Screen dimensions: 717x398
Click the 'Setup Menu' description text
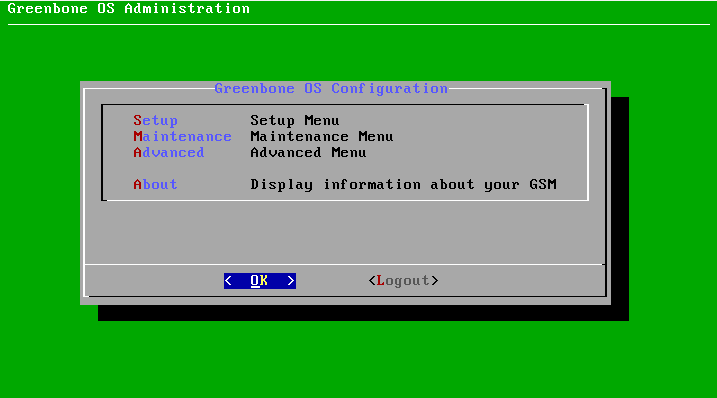click(295, 121)
